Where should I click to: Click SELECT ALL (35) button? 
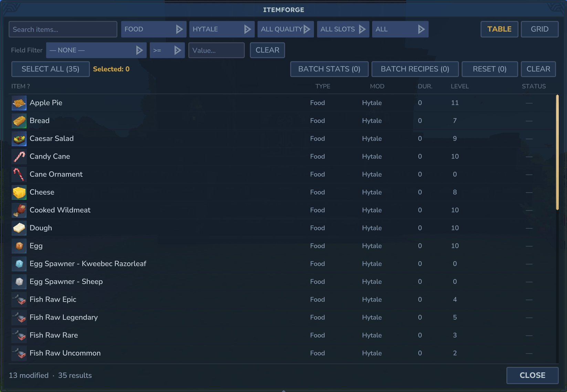pos(51,69)
